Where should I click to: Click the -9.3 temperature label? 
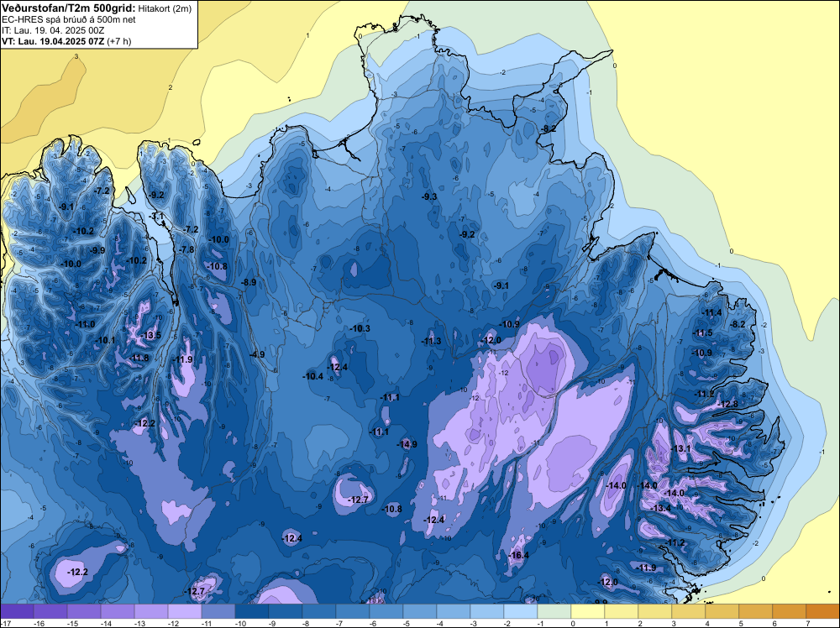(x=429, y=197)
